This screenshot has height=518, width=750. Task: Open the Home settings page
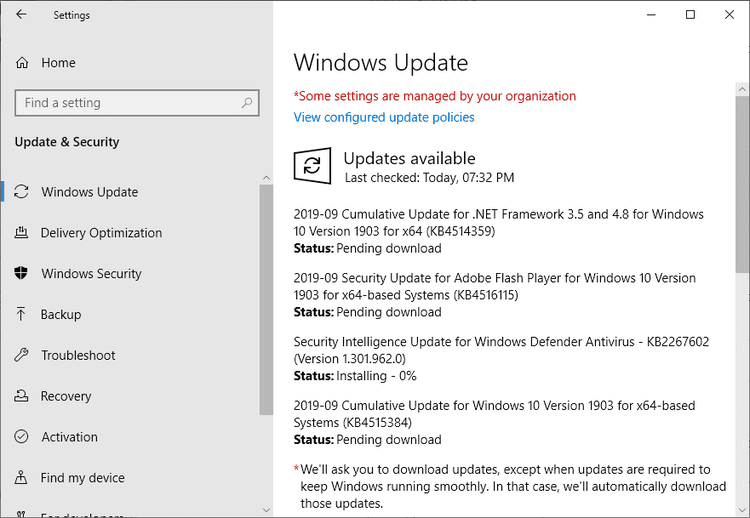[x=58, y=63]
